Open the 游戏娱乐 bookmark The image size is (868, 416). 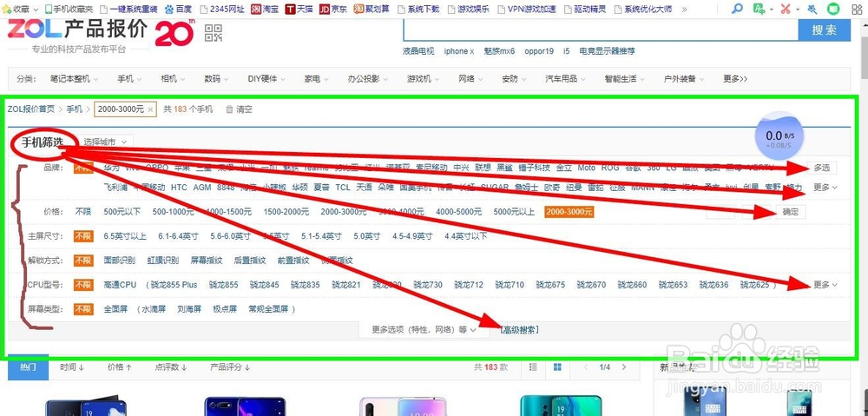coord(469,9)
